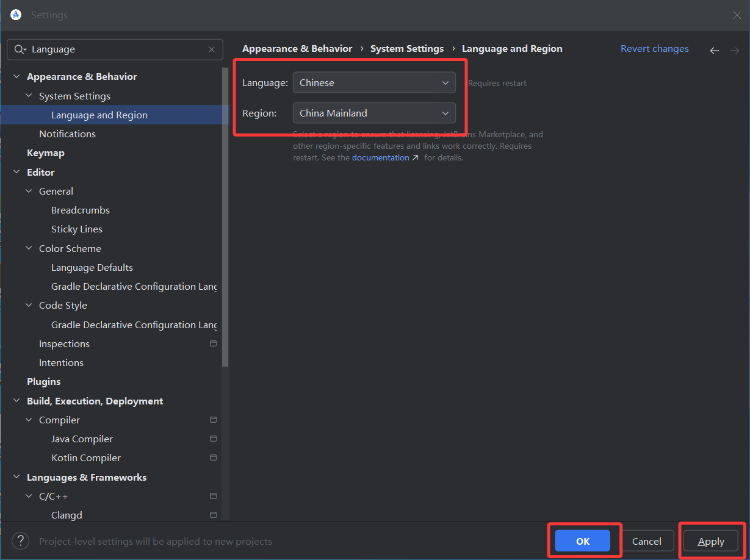Open the documentation link
Viewport: 750px width, 560px height.
click(381, 157)
